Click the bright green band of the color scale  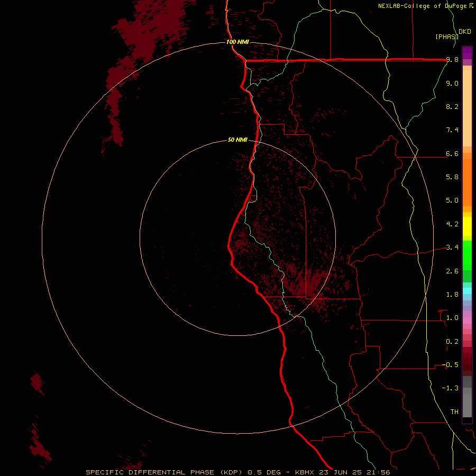(467, 255)
